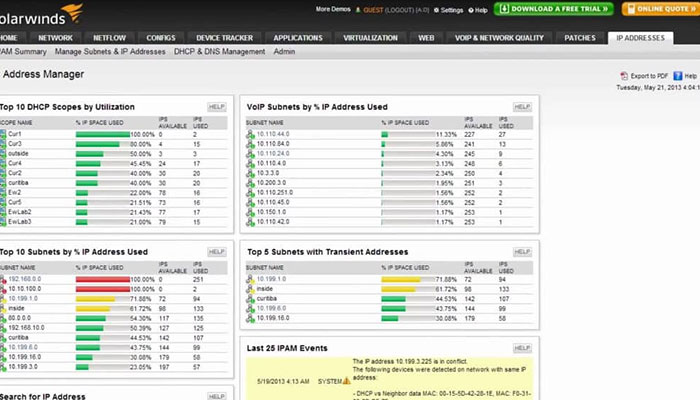Click the 80.0.0.0 subnet name
The height and width of the screenshot is (400, 700).
[20, 318]
